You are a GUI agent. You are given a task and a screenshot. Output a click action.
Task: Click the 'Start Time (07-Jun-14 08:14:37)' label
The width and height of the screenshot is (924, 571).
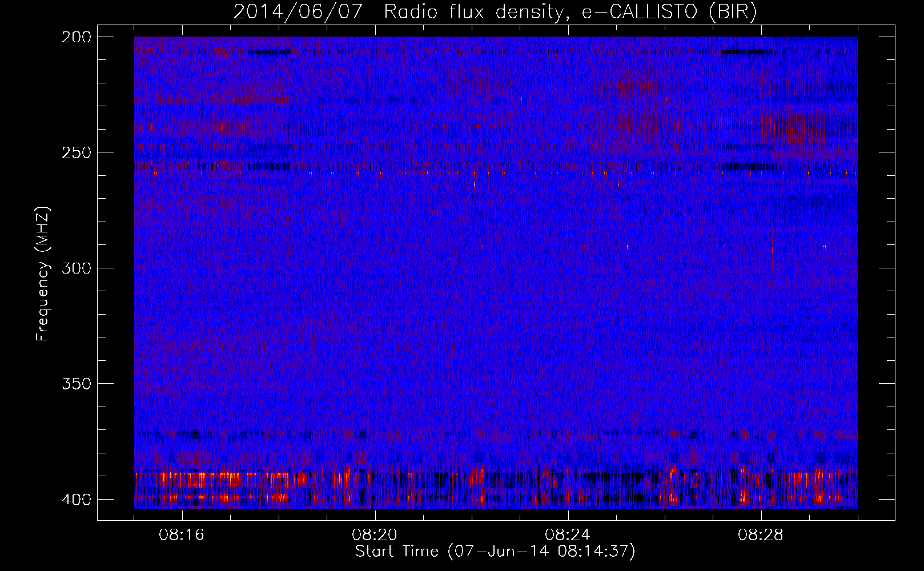(495, 552)
